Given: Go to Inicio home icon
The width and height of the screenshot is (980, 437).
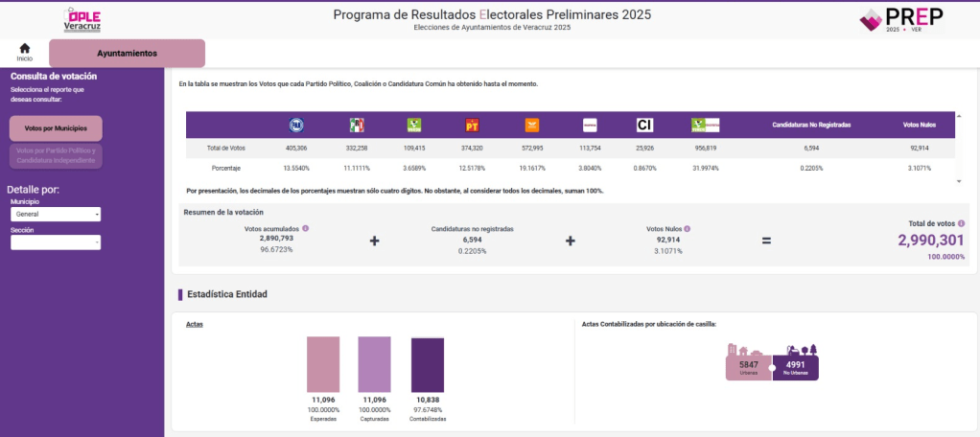Looking at the screenshot, I should (x=25, y=49).
